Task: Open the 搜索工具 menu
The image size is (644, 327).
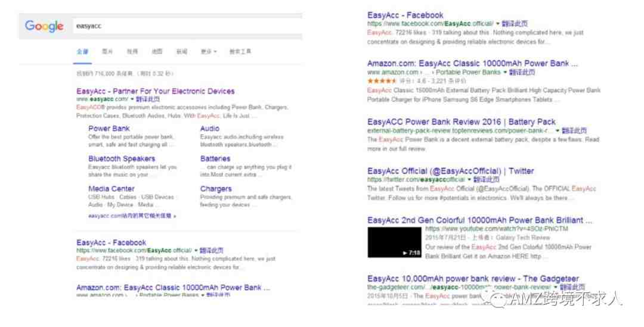Action: [240, 52]
